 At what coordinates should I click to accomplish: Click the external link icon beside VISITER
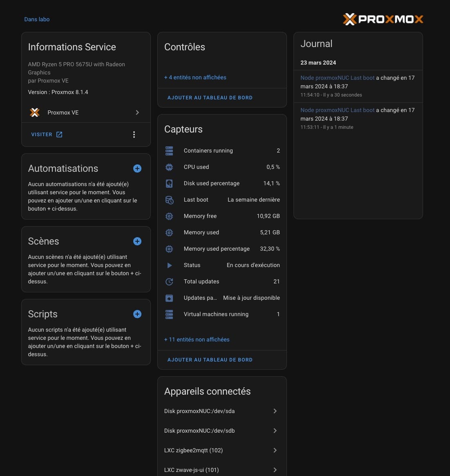pos(59,135)
